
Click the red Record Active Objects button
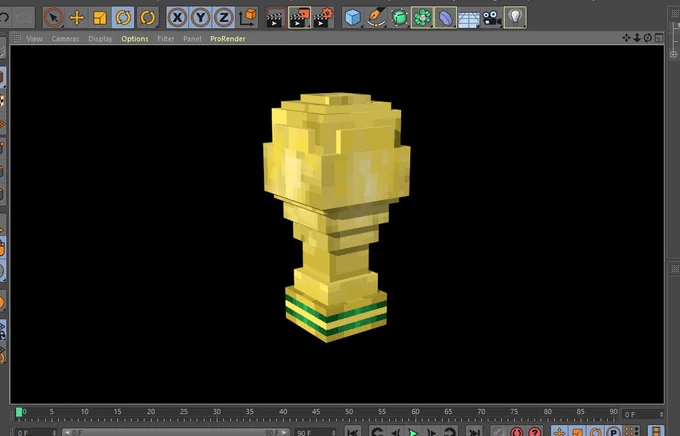pos(516,432)
